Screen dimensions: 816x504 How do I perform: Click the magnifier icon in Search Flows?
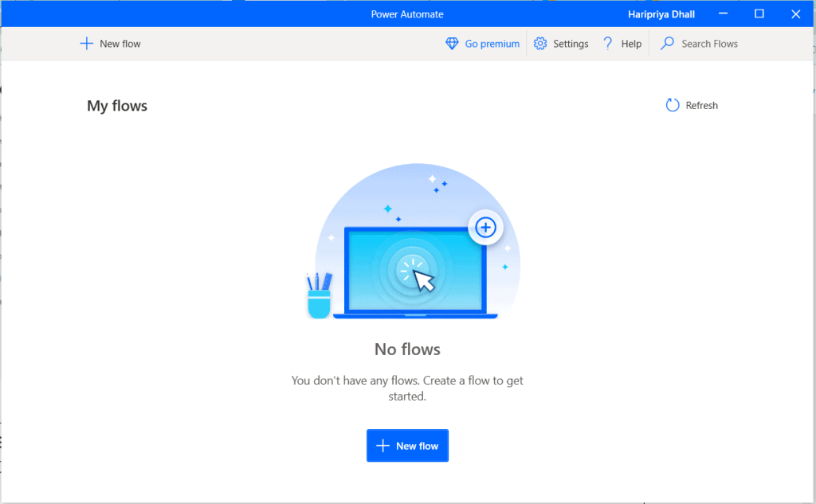(667, 43)
